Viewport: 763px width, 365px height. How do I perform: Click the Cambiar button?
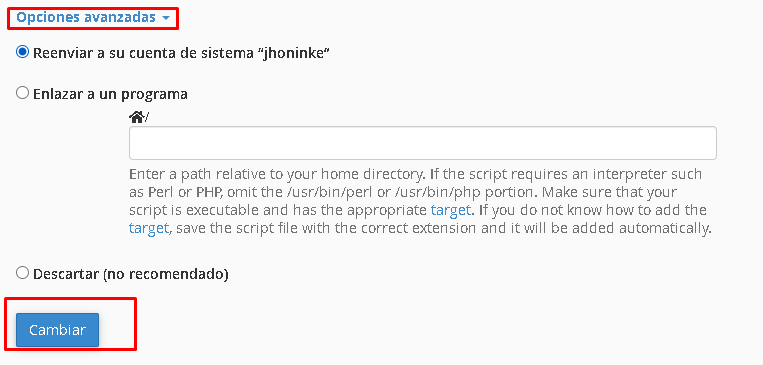[57, 330]
